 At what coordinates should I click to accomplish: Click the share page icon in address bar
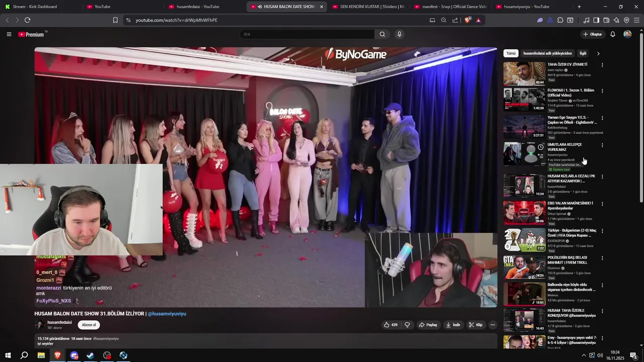tap(455, 20)
